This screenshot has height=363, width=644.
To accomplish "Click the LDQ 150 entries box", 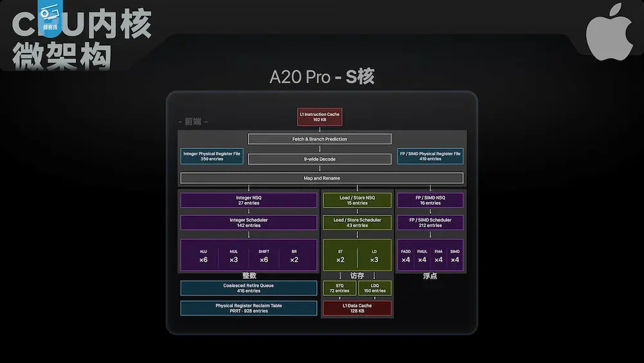I will coord(375,288).
